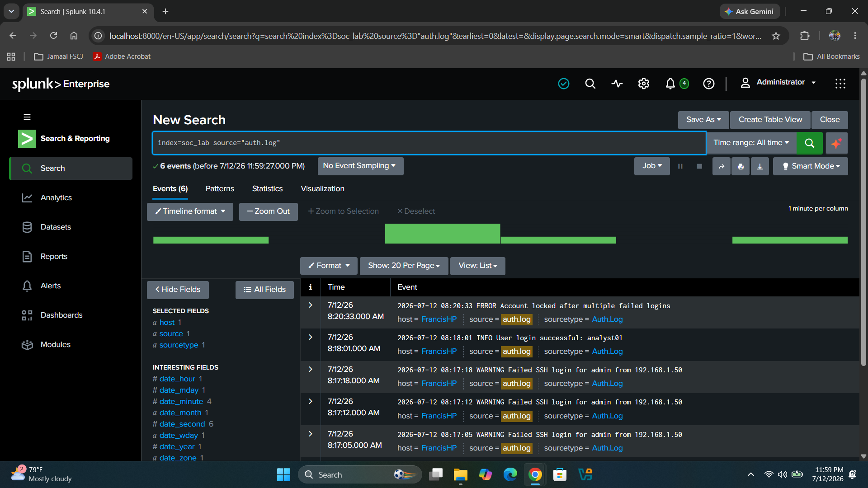Click the Close button

pos(830,120)
